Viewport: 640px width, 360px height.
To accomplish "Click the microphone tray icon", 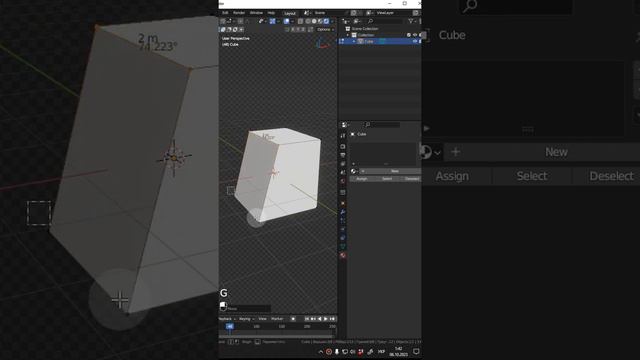I will (x=337, y=351).
